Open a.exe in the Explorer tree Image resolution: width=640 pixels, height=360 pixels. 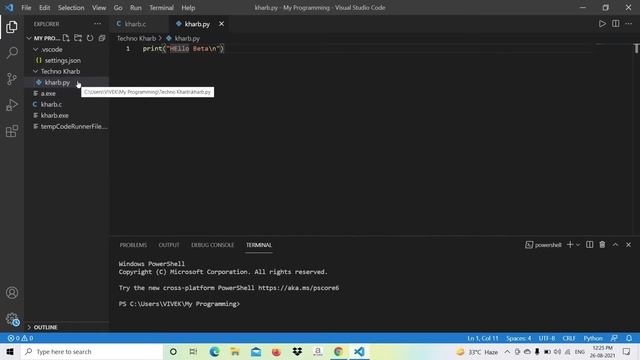(x=48, y=93)
